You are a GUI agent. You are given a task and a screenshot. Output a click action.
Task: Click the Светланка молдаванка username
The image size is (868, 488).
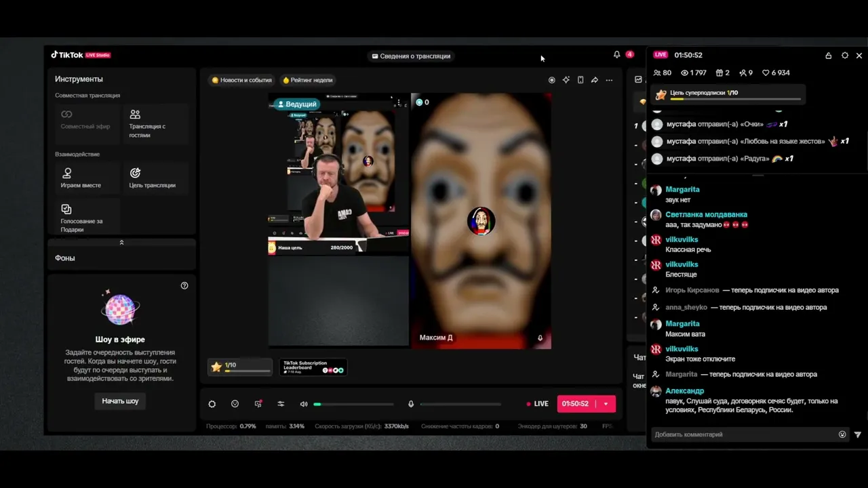[x=706, y=215]
